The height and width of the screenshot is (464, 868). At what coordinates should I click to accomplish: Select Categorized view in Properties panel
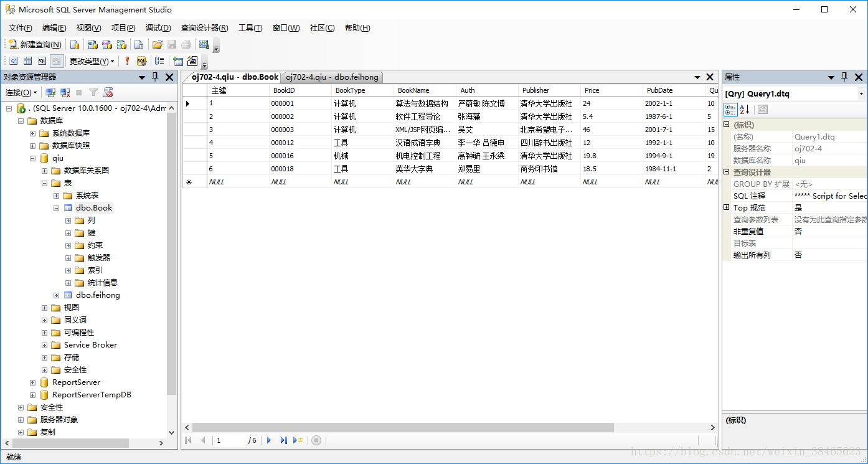tap(730, 110)
